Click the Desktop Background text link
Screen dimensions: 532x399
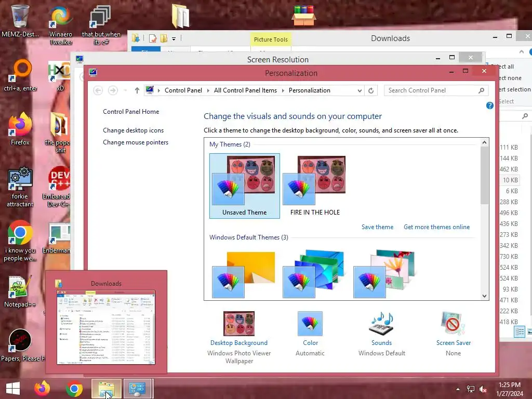[x=239, y=343]
